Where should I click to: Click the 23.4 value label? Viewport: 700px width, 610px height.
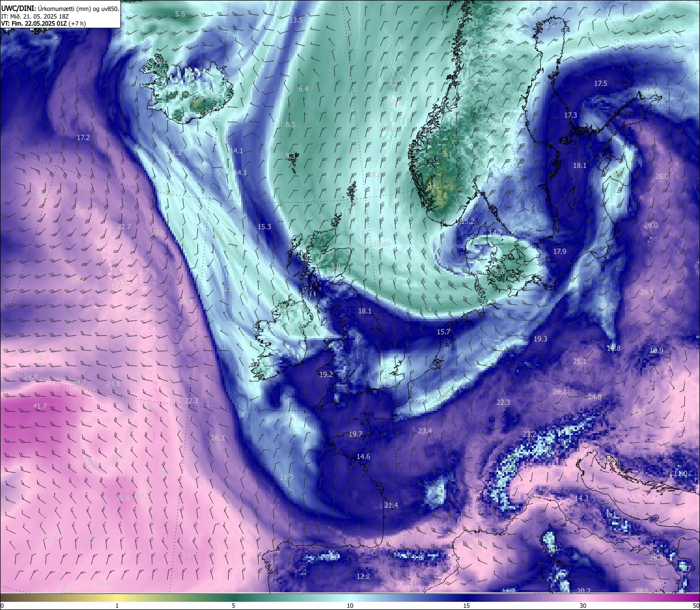click(425, 431)
